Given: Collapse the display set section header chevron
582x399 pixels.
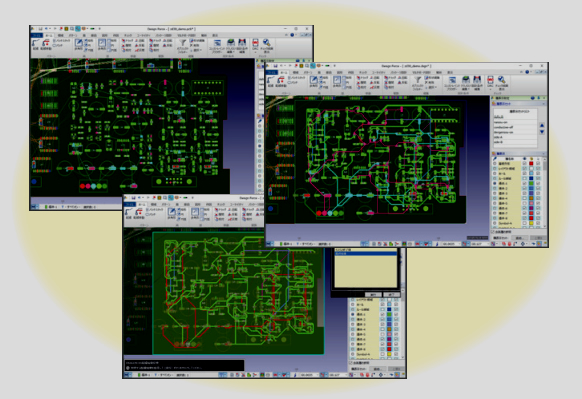Looking at the screenshot, I should pyautogui.click(x=544, y=104).
